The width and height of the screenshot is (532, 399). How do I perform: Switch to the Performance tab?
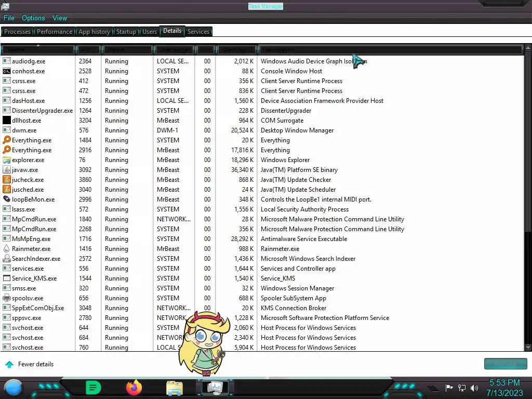(54, 32)
